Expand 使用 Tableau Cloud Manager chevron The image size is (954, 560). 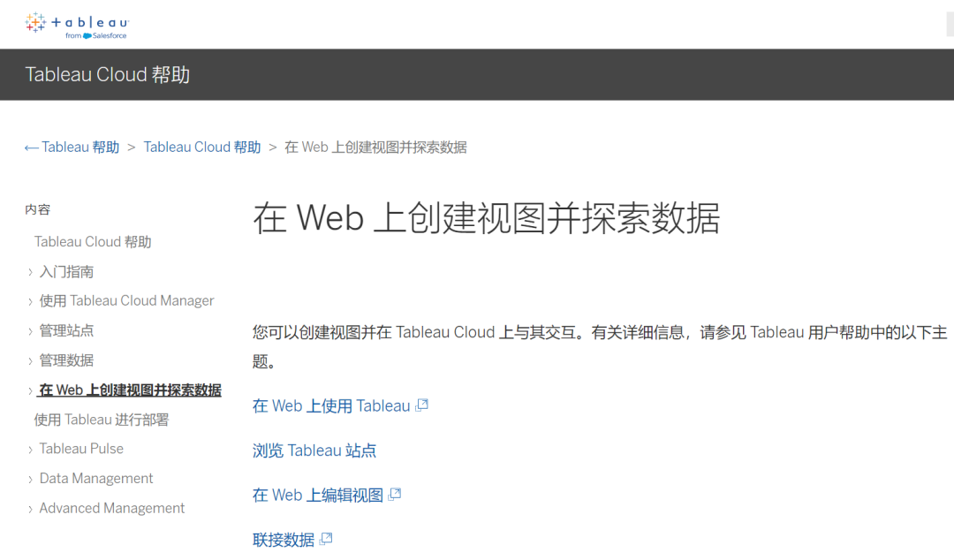pyautogui.click(x=30, y=301)
